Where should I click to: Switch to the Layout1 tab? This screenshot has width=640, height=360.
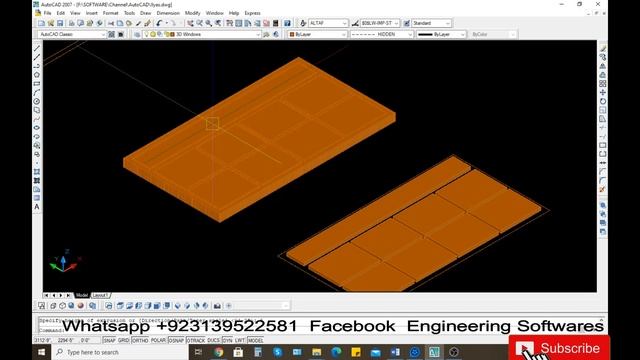pyautogui.click(x=100, y=295)
